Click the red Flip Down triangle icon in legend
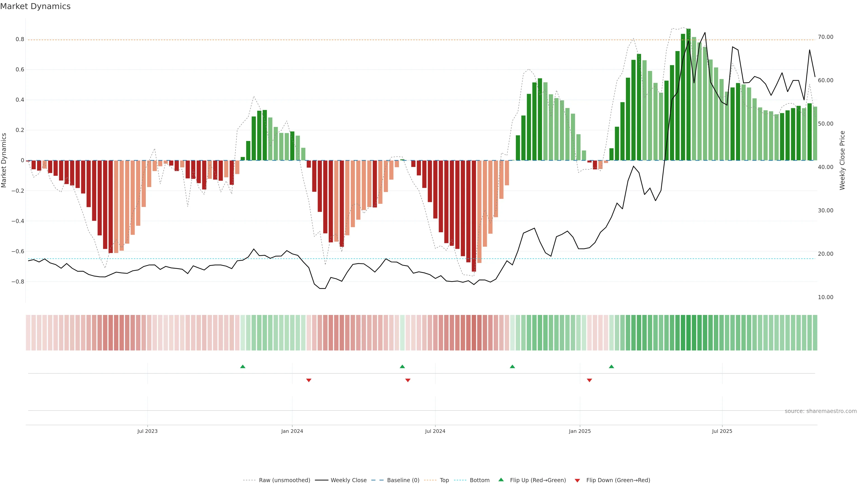This screenshot has width=868, height=488. 577,481
